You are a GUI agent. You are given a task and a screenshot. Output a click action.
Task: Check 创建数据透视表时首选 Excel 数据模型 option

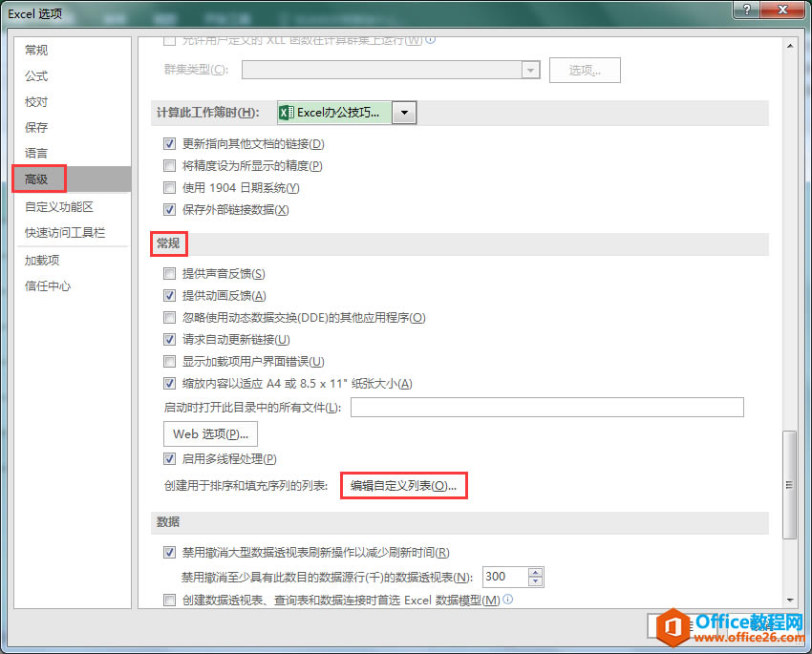tap(169, 601)
